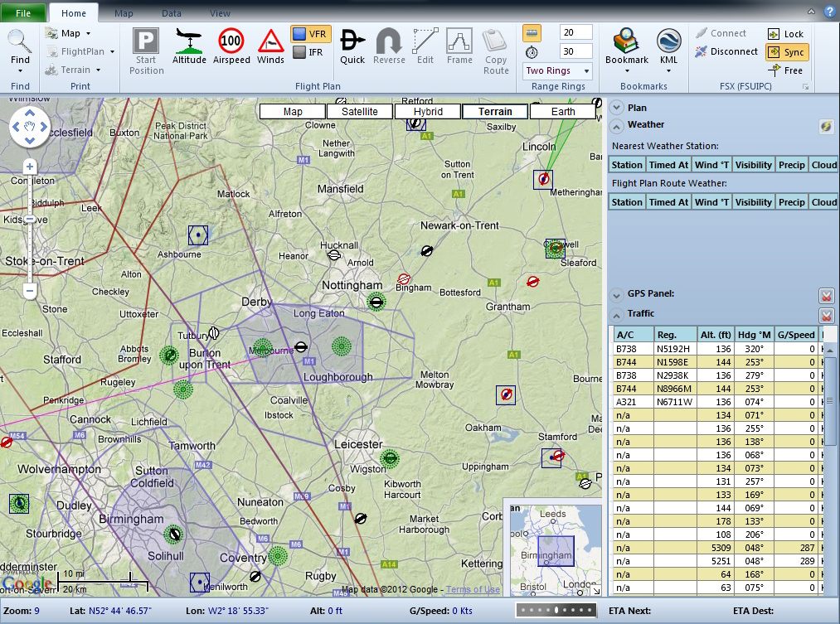Select IFR flight rules

coord(308,52)
